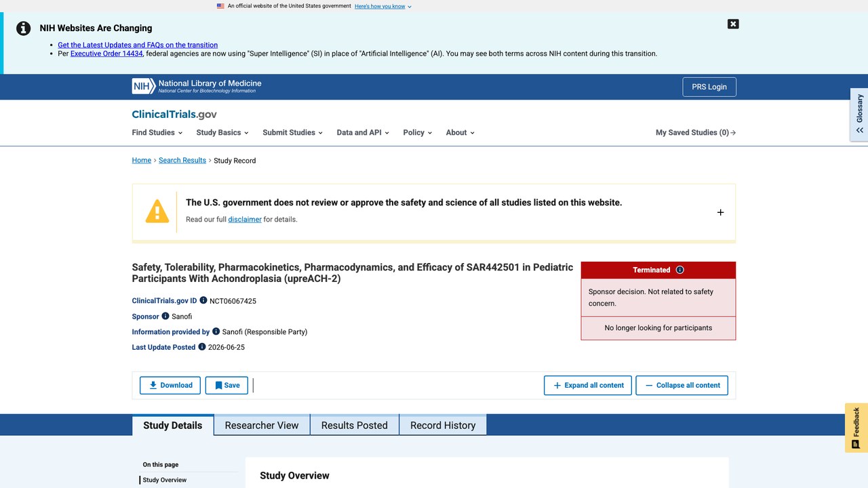Image resolution: width=868 pixels, height=488 pixels.
Task: Switch to the Researcher View tab
Action: pyautogui.click(x=262, y=425)
